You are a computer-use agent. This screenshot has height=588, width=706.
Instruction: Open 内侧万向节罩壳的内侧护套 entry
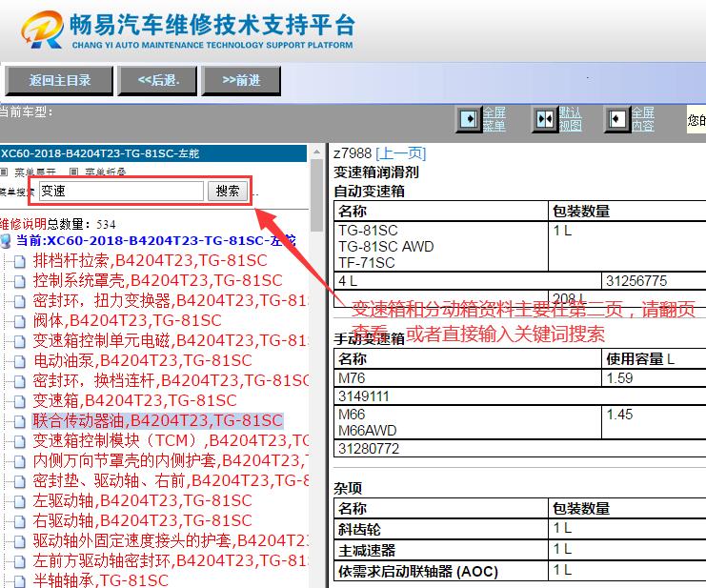click(x=171, y=460)
